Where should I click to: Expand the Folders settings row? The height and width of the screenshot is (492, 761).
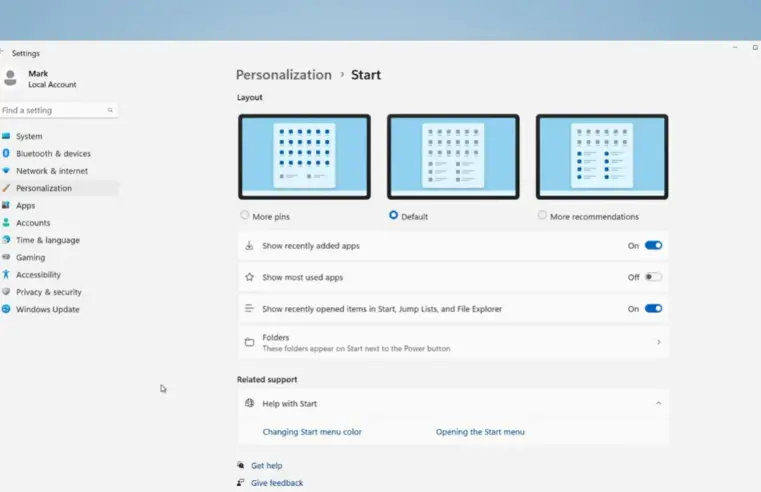pyautogui.click(x=452, y=342)
